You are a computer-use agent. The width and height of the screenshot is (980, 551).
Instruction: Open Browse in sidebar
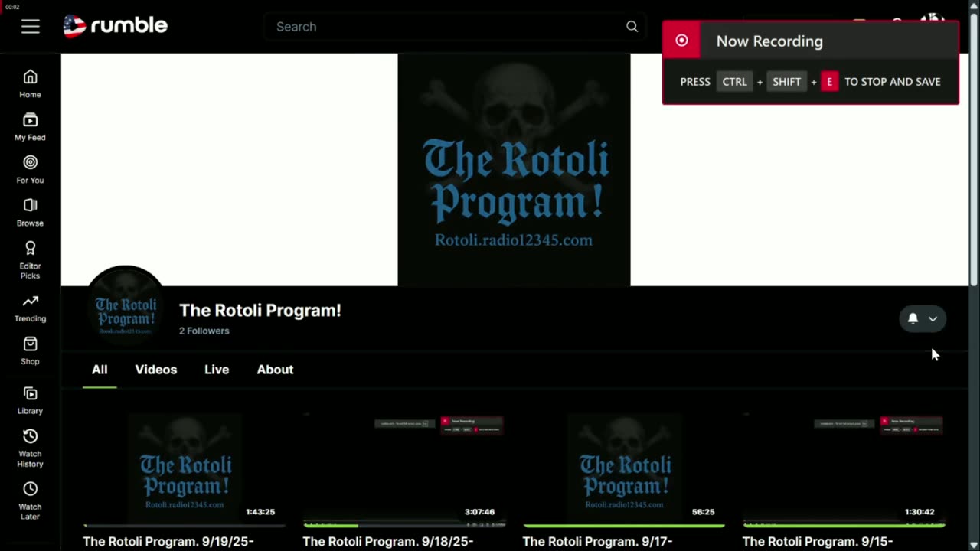tap(30, 213)
